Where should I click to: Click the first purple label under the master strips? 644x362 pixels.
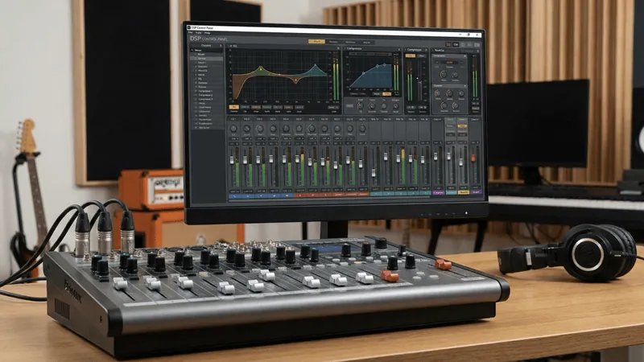tap(439, 192)
